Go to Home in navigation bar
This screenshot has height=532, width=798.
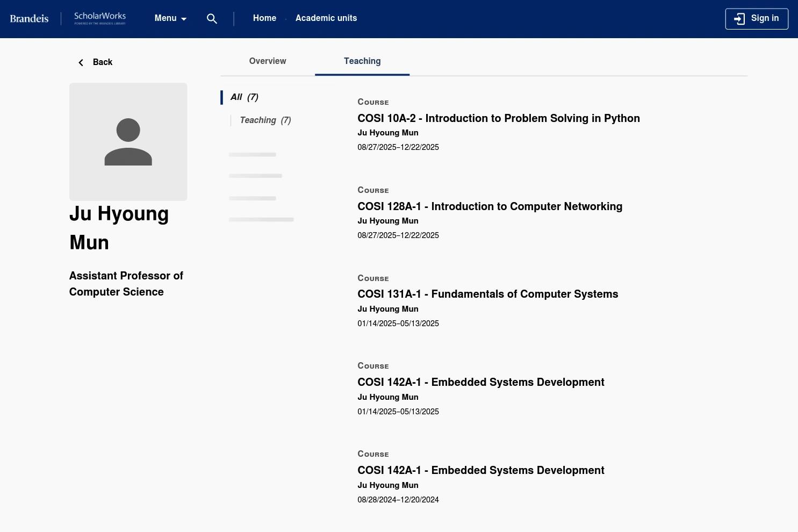(264, 18)
